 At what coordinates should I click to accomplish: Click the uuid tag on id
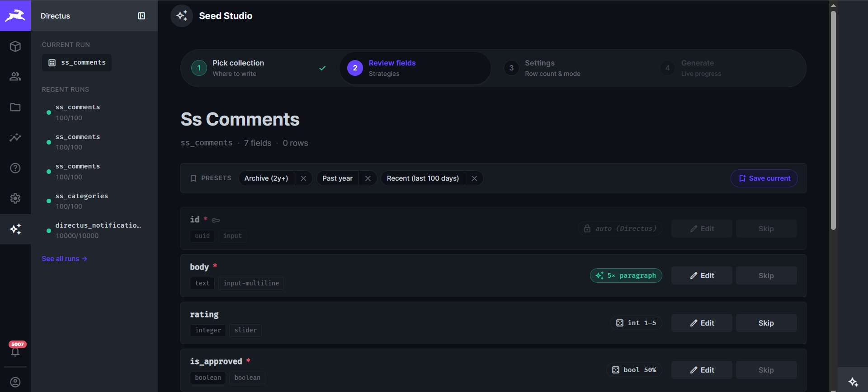pyautogui.click(x=203, y=236)
